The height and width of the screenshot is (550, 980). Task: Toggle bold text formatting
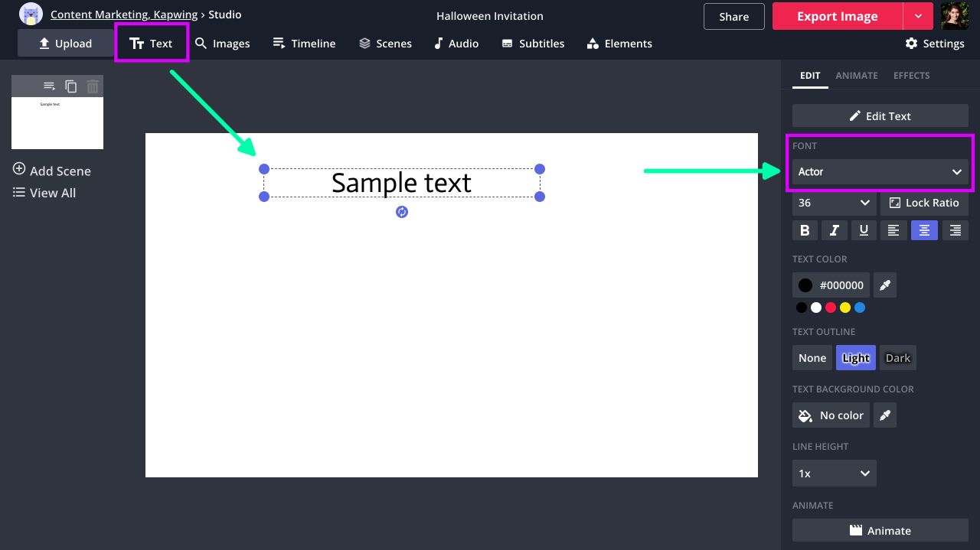tap(805, 230)
